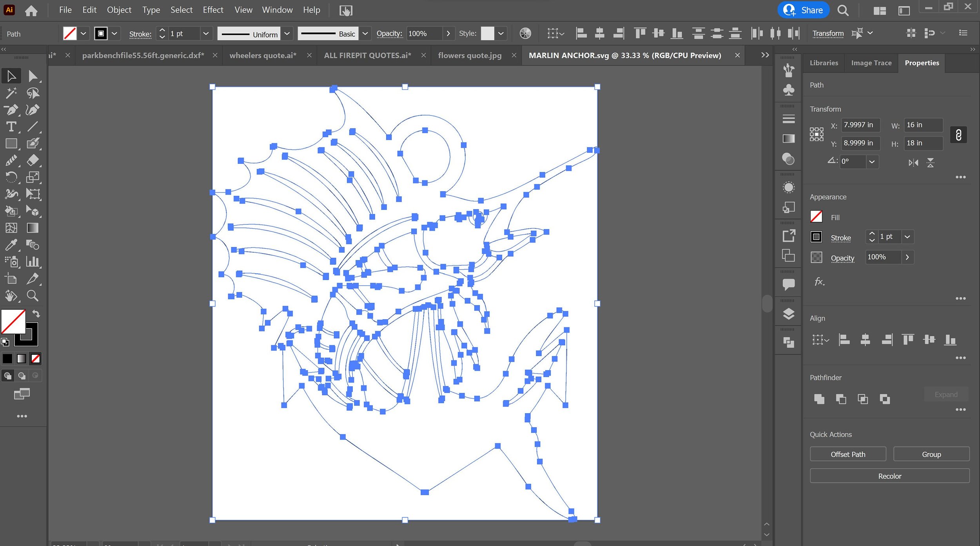Pick the Eyedropper tool
The height and width of the screenshot is (546, 980).
point(11,245)
